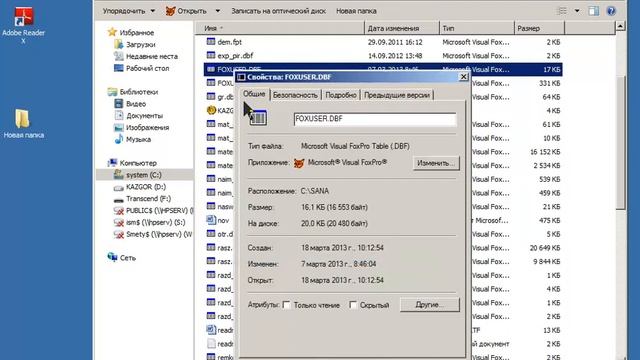This screenshot has width=640, height=360.
Task: Click Открыть toolbar button with fox icon
Action: [x=186, y=11]
